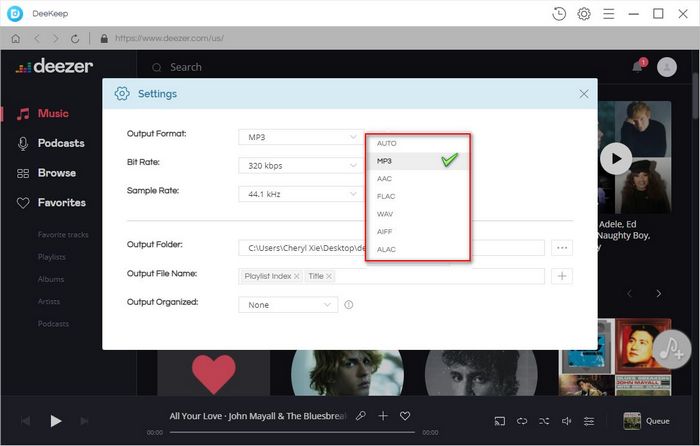Remove the Playlist Index tag
Viewport: 700px width, 446px height.
(296, 276)
